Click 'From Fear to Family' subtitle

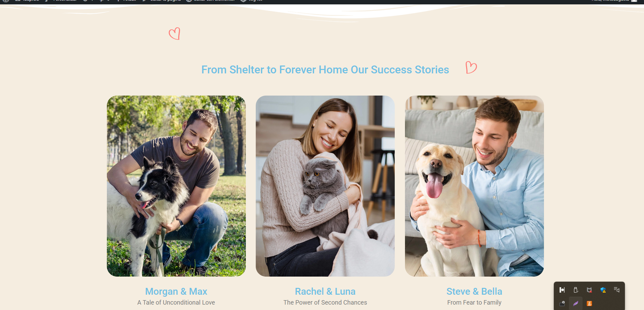point(474,302)
